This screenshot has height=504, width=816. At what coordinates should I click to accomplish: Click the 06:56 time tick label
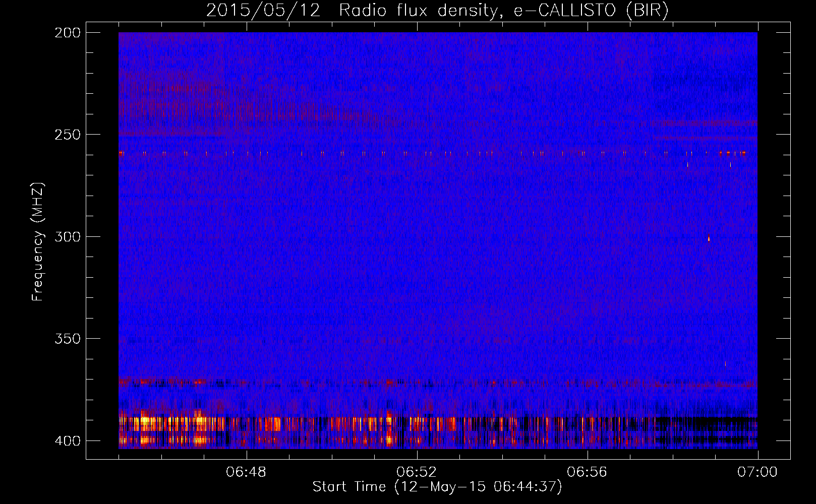[x=587, y=472]
